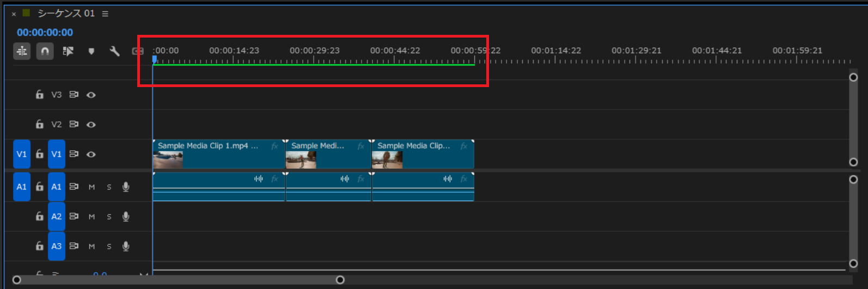
Task: Select the シーケンス 01 sequence tab
Action: pos(65,14)
